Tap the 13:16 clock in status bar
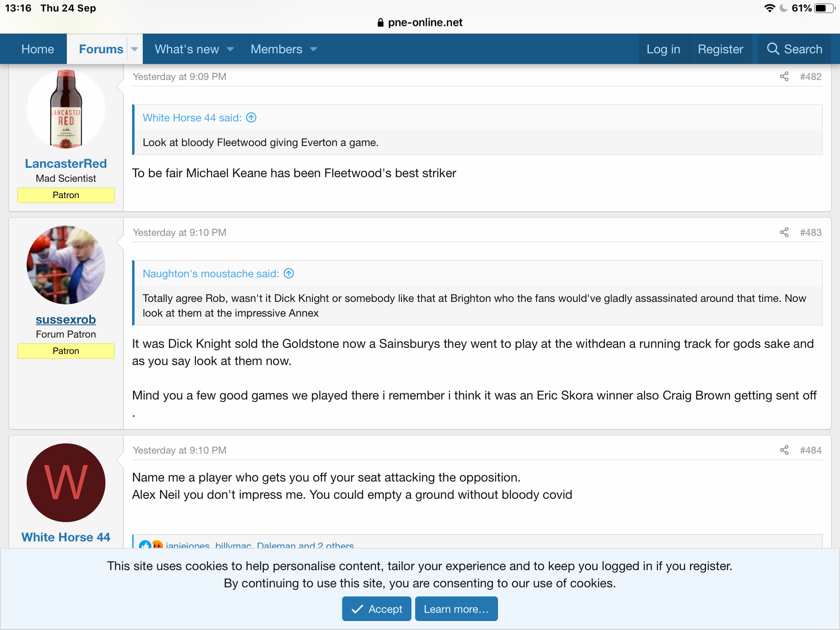 [18, 8]
